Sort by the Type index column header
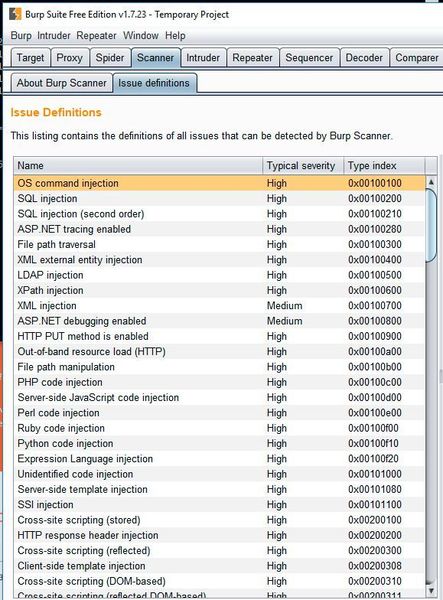Screen dimensions: 443x600 384,166
